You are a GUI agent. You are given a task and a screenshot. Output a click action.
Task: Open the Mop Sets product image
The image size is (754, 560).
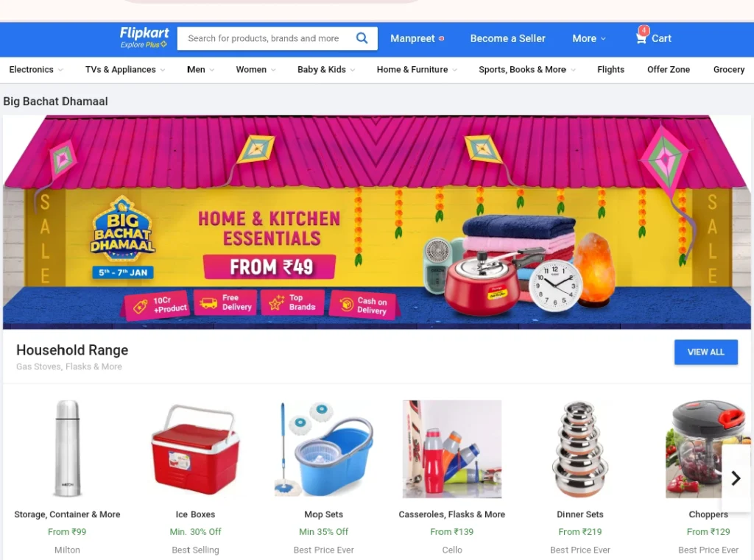(x=324, y=449)
